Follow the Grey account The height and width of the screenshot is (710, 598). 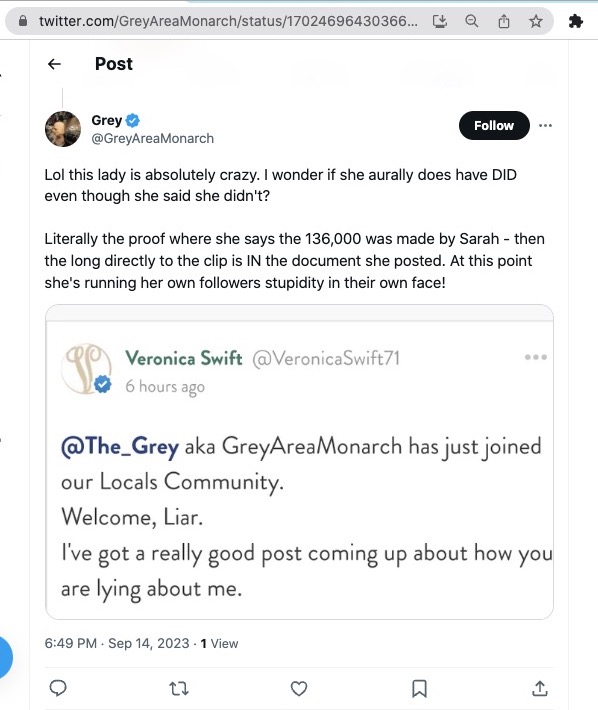494,125
